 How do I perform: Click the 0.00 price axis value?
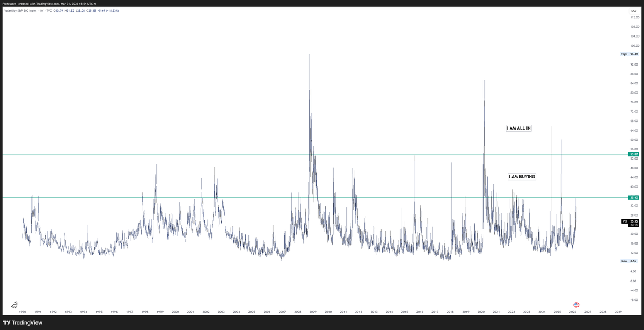point(634,281)
